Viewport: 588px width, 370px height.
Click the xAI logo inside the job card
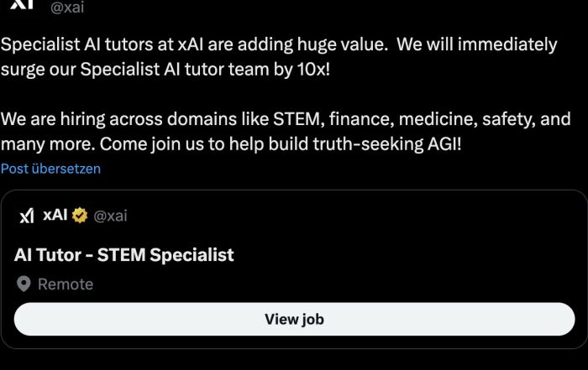[27, 216]
